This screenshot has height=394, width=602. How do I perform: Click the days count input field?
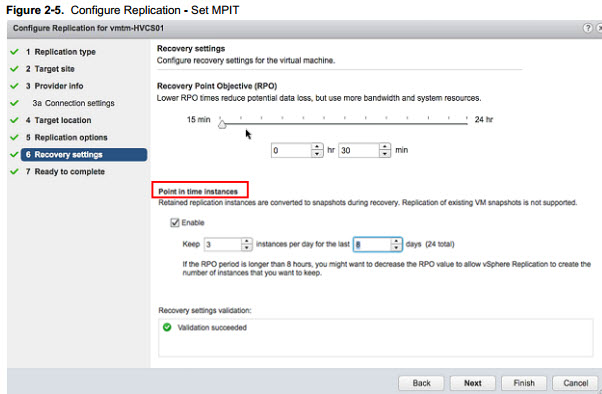coord(372,245)
